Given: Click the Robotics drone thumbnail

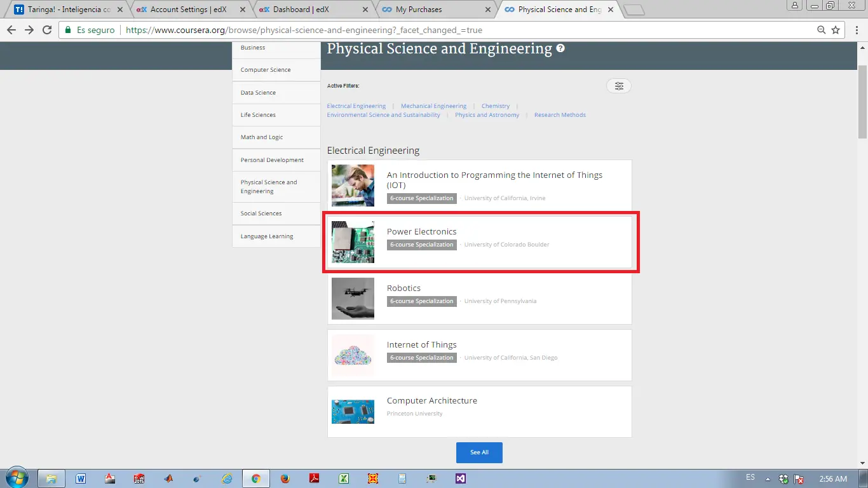Looking at the screenshot, I should coord(353,299).
